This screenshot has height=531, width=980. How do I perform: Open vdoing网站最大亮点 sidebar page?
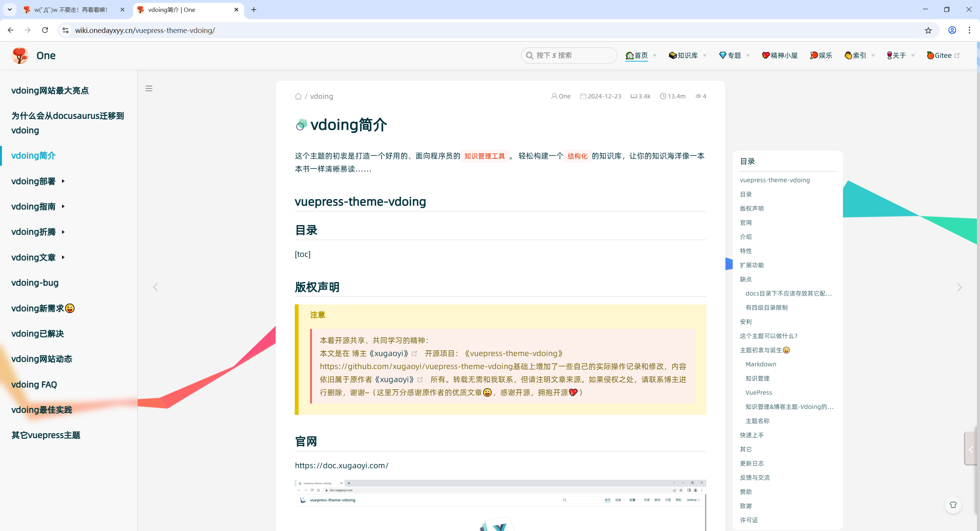coord(50,91)
